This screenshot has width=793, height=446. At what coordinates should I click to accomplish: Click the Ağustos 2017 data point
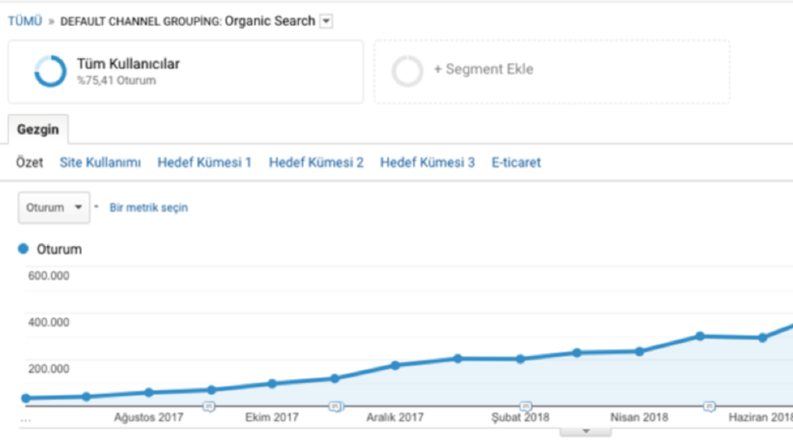(149, 392)
